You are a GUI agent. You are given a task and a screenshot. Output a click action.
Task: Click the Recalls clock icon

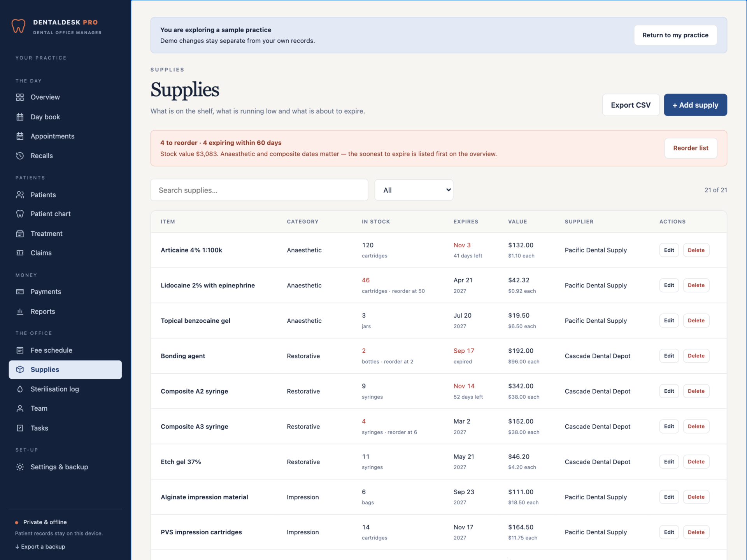pyautogui.click(x=20, y=156)
